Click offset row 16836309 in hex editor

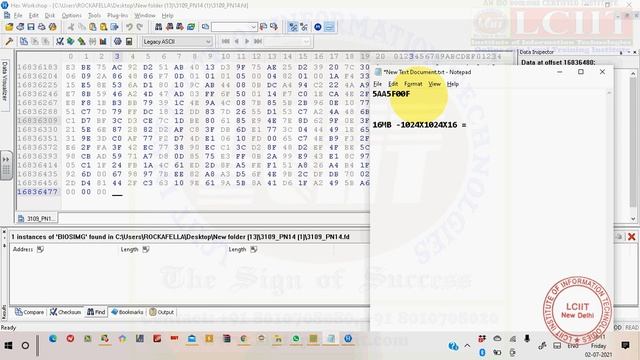(x=38, y=120)
